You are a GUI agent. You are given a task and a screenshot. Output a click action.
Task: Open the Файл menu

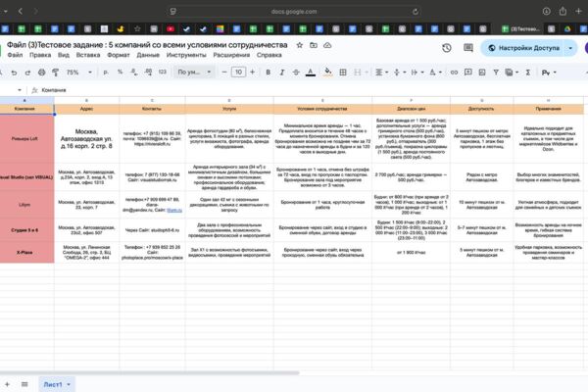coord(15,55)
